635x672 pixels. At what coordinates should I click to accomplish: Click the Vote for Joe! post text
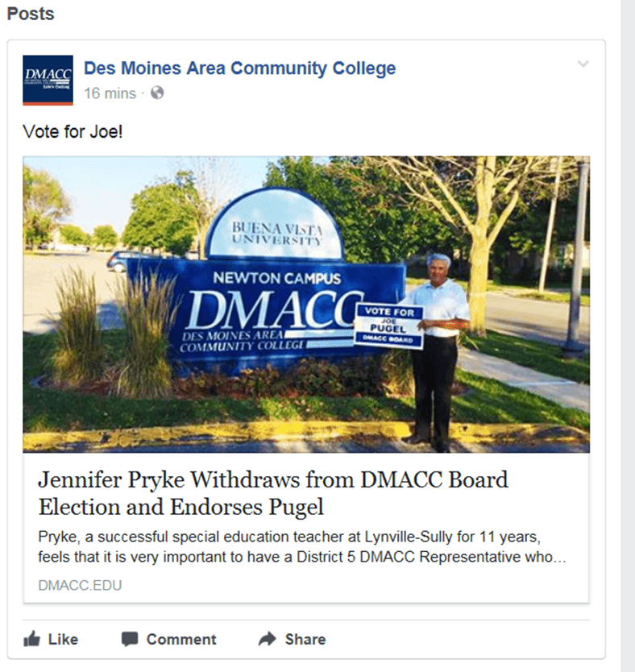(x=73, y=131)
